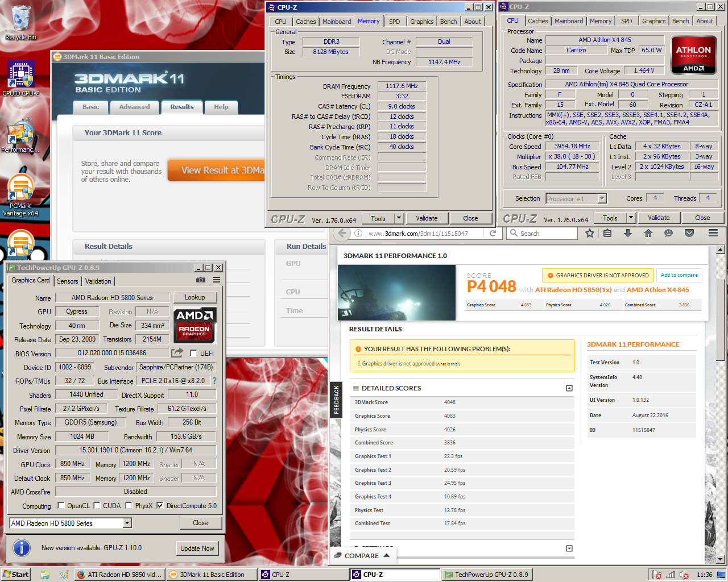Select the SPD tab in the Memory CPU-Z window
Screen dimensions: 728x582
tap(395, 22)
